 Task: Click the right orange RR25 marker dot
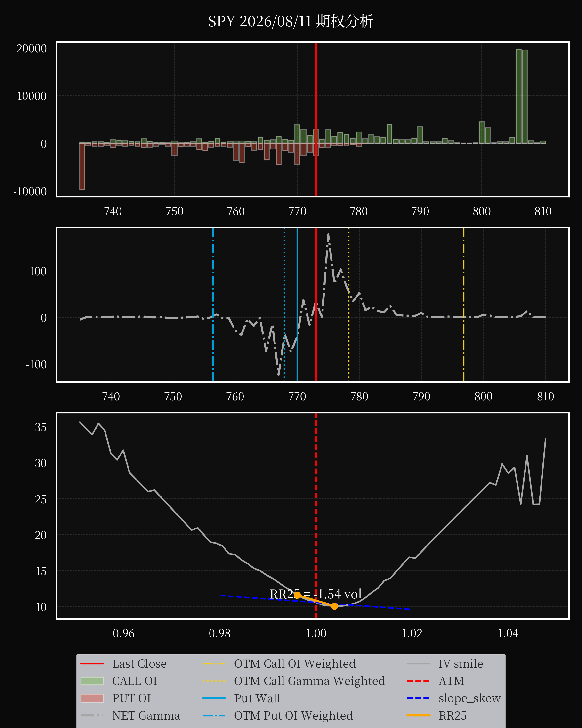[334, 606]
